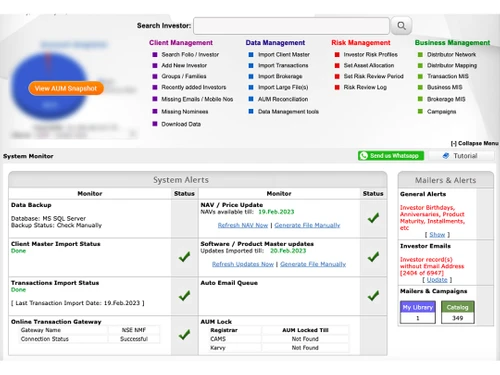This screenshot has height=375, width=500.
Task: Open the View AUM Snapshot button
Action: [x=66, y=88]
